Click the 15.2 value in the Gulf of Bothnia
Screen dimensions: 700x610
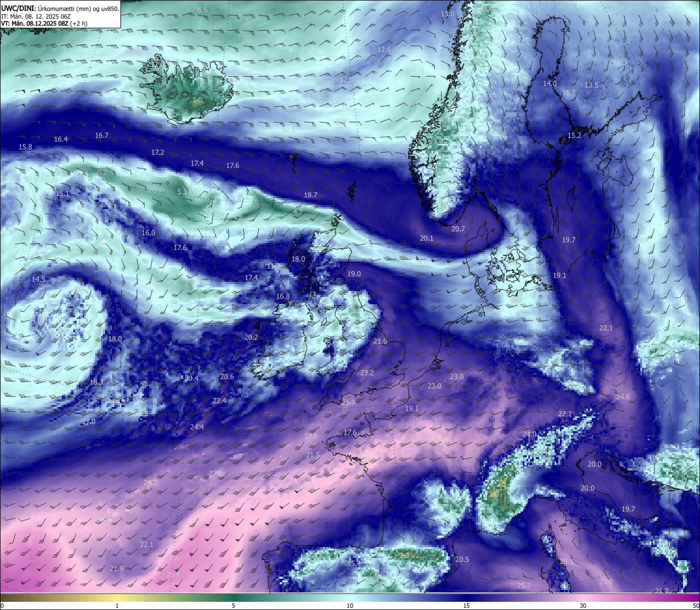coord(574,136)
